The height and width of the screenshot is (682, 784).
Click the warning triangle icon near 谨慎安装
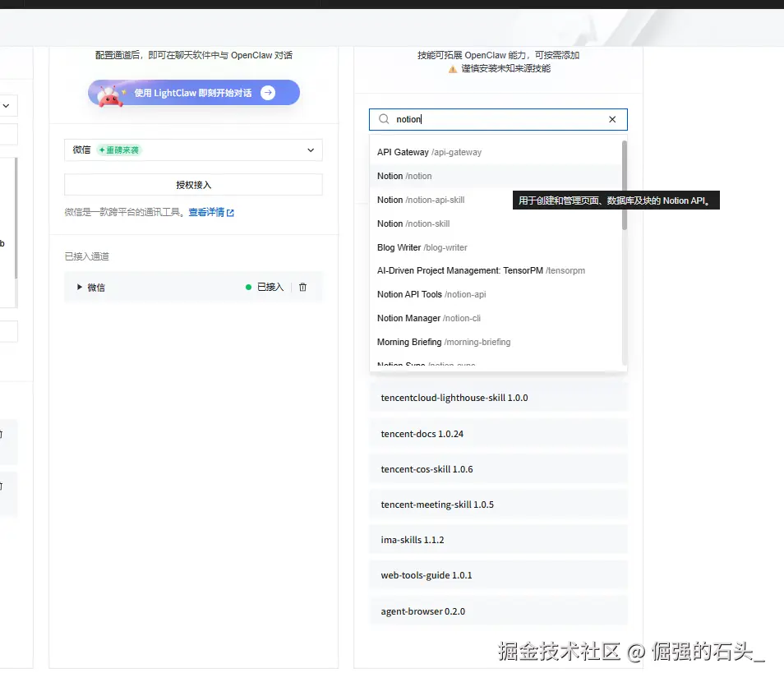click(x=453, y=69)
